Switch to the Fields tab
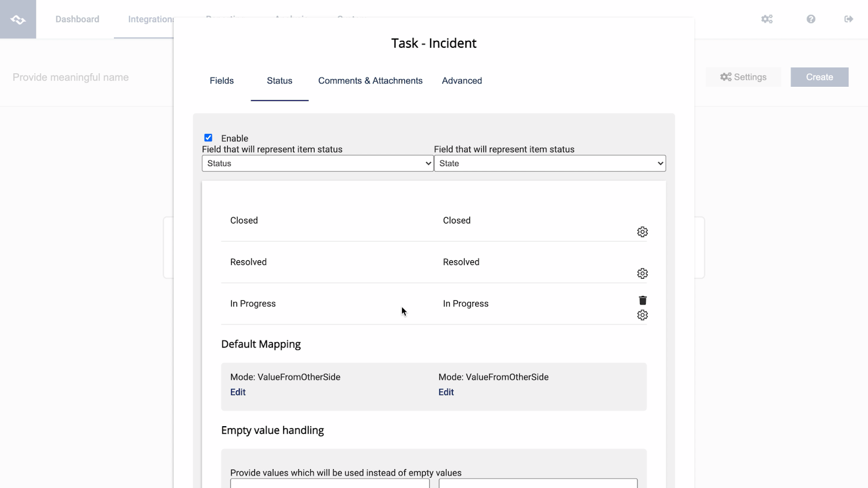The image size is (868, 488). 221,80
